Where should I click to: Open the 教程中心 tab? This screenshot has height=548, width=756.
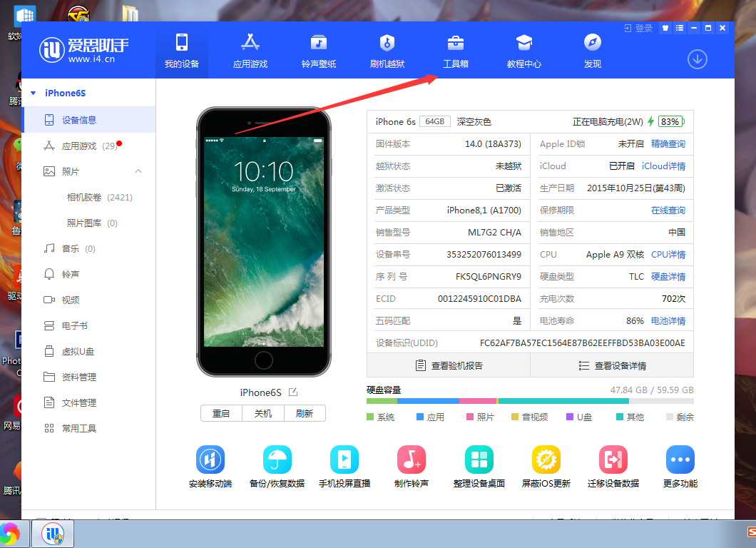[x=524, y=50]
